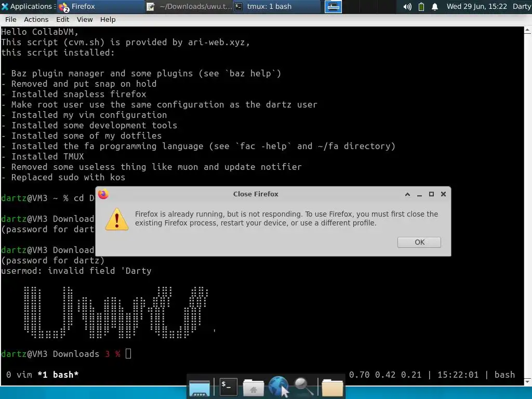Click the 'Installed my vim configuration' line

click(x=84, y=115)
